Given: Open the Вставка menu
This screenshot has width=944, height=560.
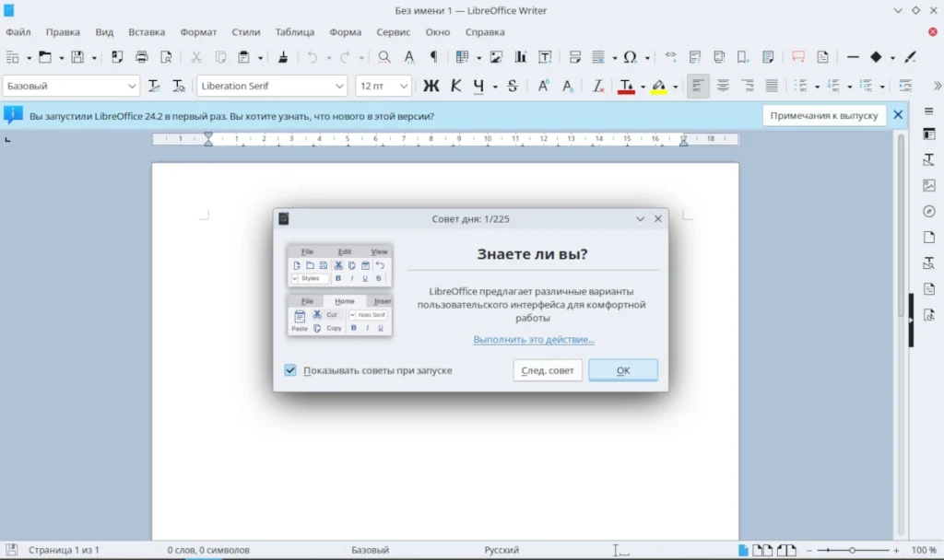Looking at the screenshot, I should pos(147,32).
